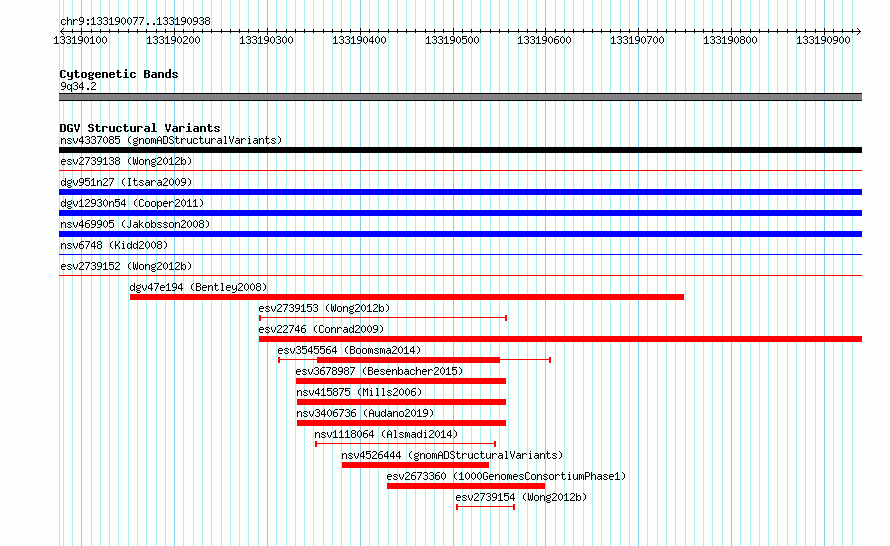Open the nsv4526444 gnomAD variant label
The height and width of the screenshot is (546, 890).
(x=452, y=455)
